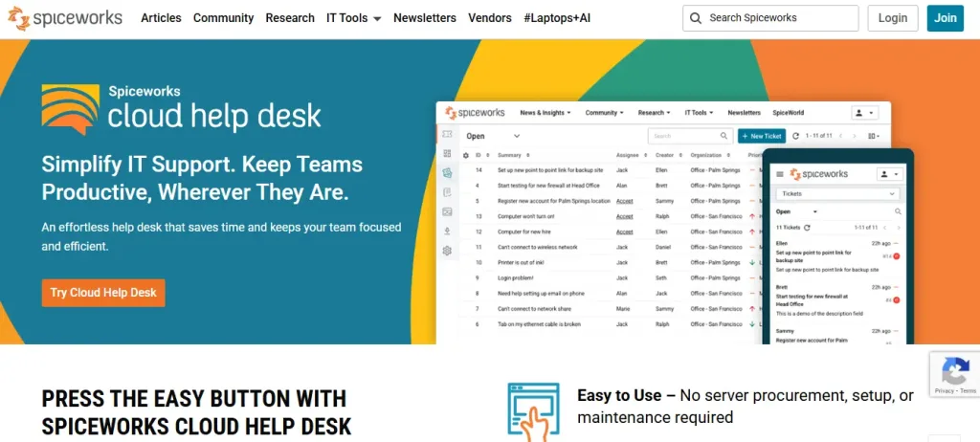
Task: Click the magnifier icon in the Search Spiceworks box
Action: point(696,18)
